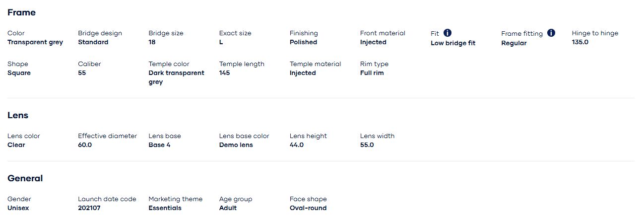
Task: Click the Dark transparent grey temple color
Action: click(x=176, y=77)
